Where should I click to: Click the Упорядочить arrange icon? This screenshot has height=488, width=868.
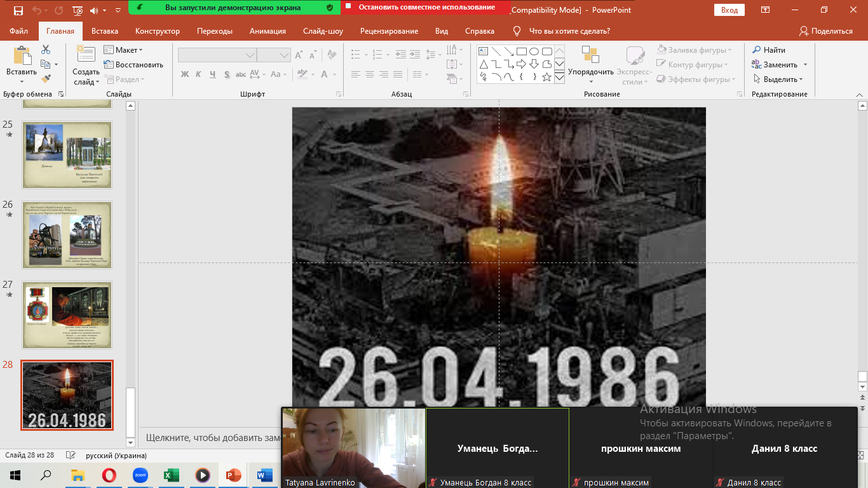[x=590, y=55]
